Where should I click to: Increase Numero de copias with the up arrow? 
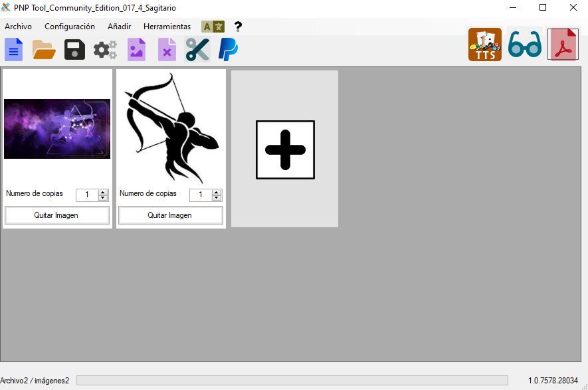pyautogui.click(x=101, y=191)
